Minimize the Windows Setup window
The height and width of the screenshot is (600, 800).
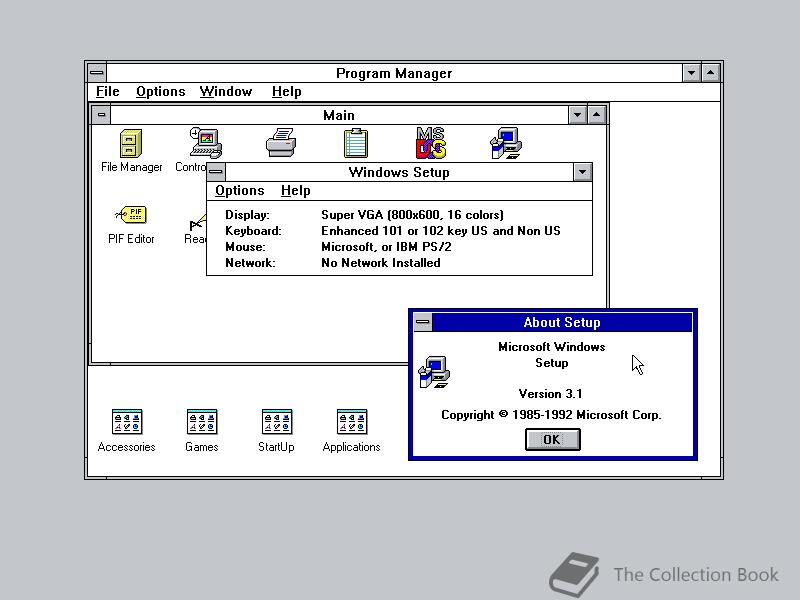tap(582, 172)
